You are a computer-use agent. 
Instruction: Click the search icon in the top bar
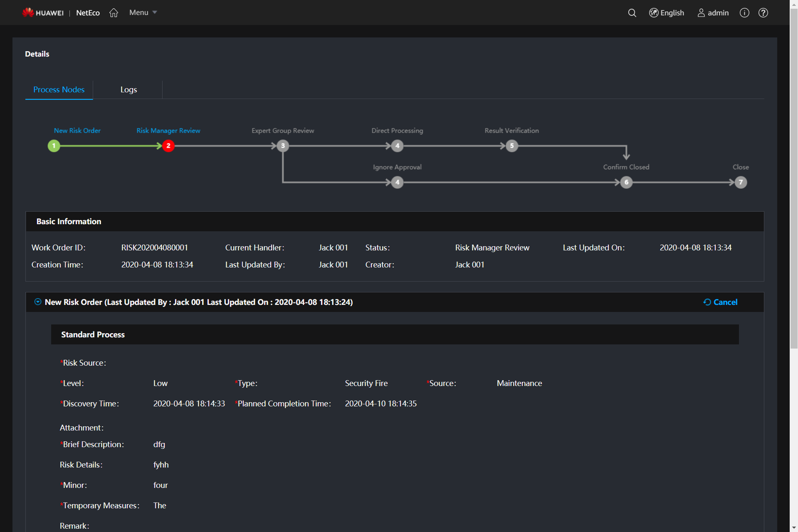(x=632, y=13)
